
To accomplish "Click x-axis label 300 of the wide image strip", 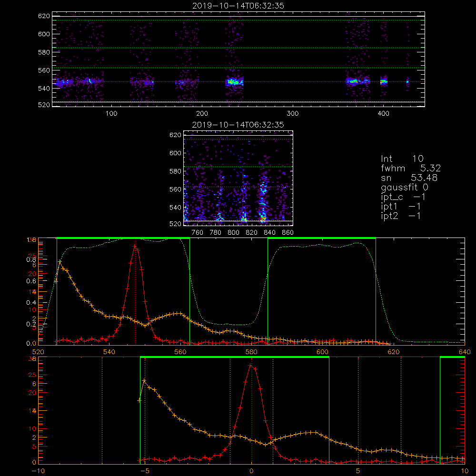I will [293, 114].
